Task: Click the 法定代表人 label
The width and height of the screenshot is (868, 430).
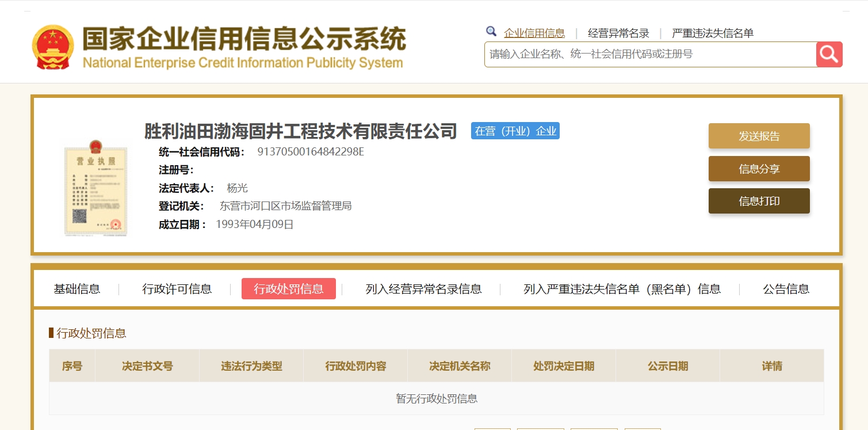Action: pyautogui.click(x=187, y=188)
